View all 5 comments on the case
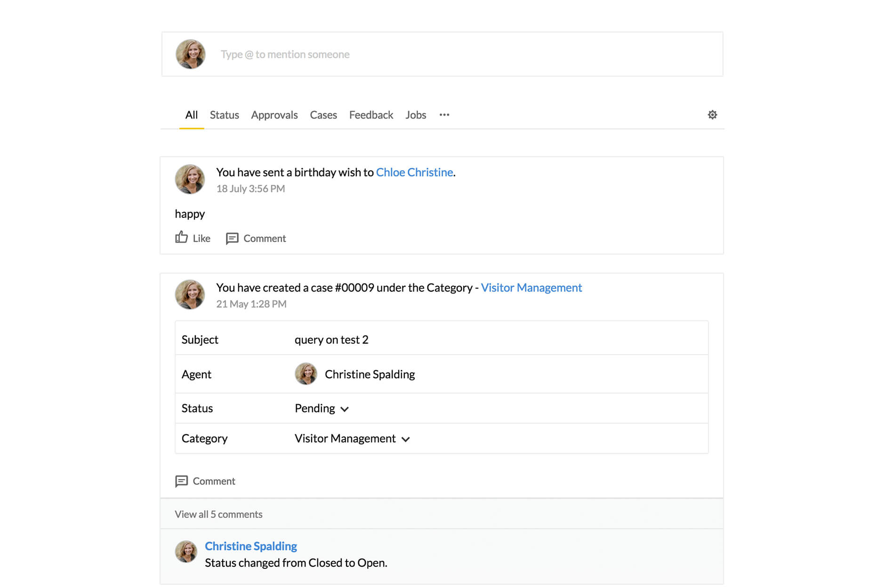 tap(218, 514)
